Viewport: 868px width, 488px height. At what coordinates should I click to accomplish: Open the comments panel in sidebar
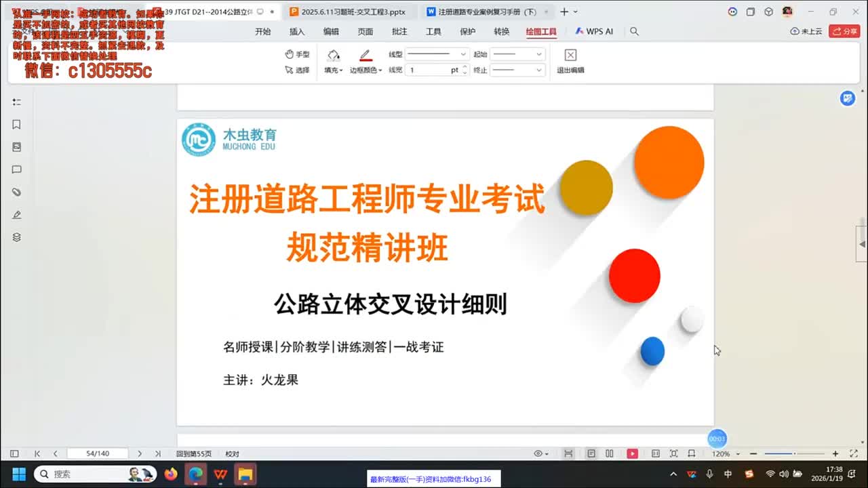coord(17,169)
